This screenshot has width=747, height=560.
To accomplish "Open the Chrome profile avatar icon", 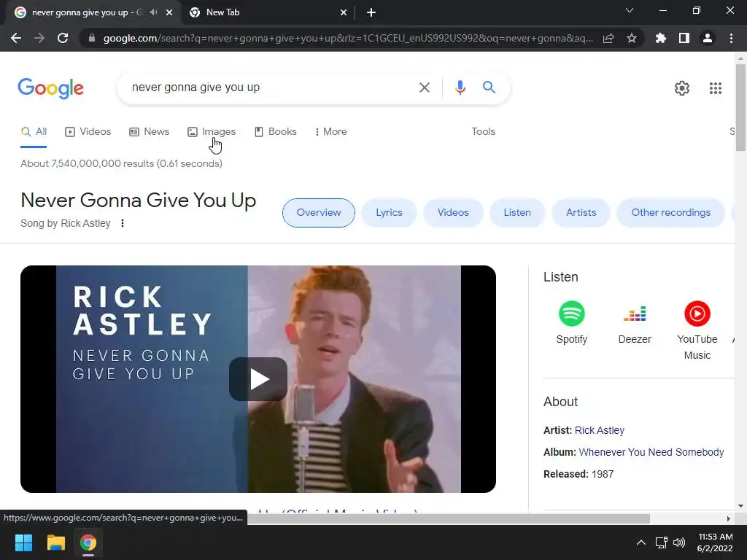I will click(x=708, y=38).
